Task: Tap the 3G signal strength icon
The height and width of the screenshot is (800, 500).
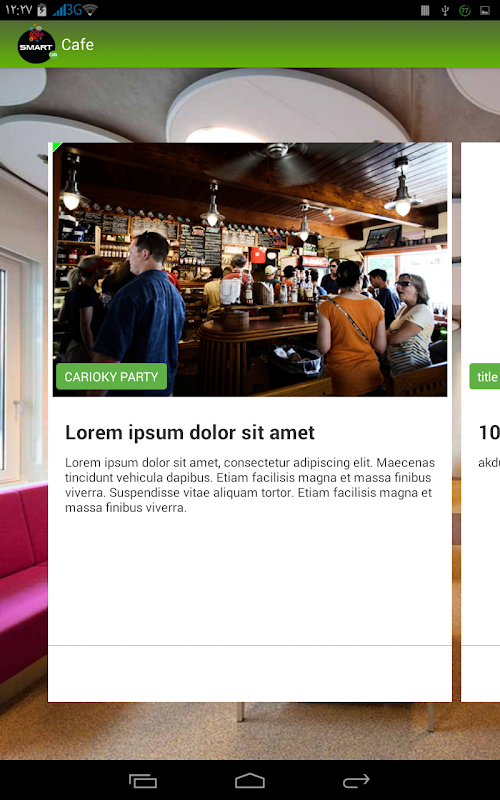Action: coord(67,10)
